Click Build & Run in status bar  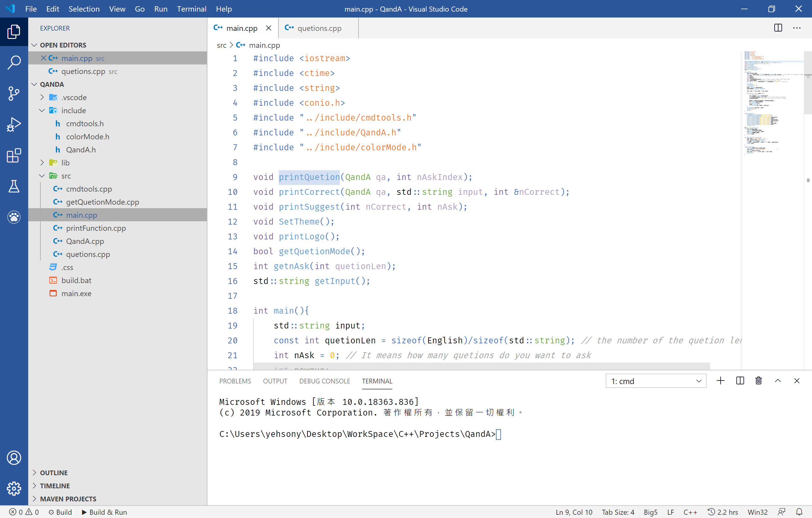(x=104, y=512)
